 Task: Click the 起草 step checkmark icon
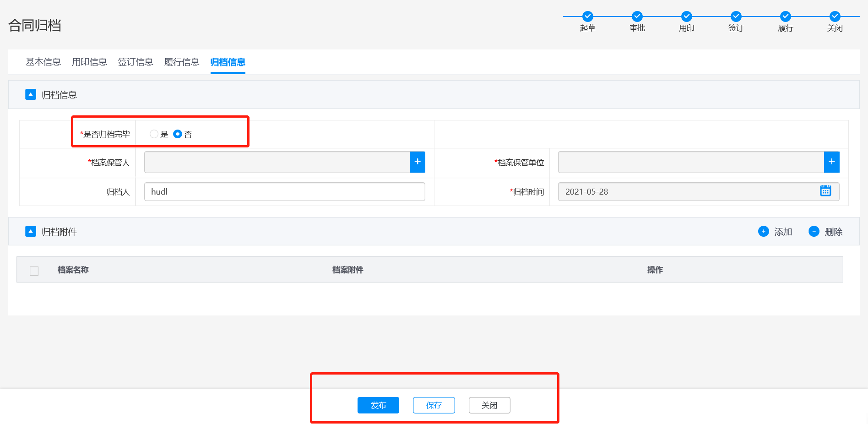tap(587, 16)
